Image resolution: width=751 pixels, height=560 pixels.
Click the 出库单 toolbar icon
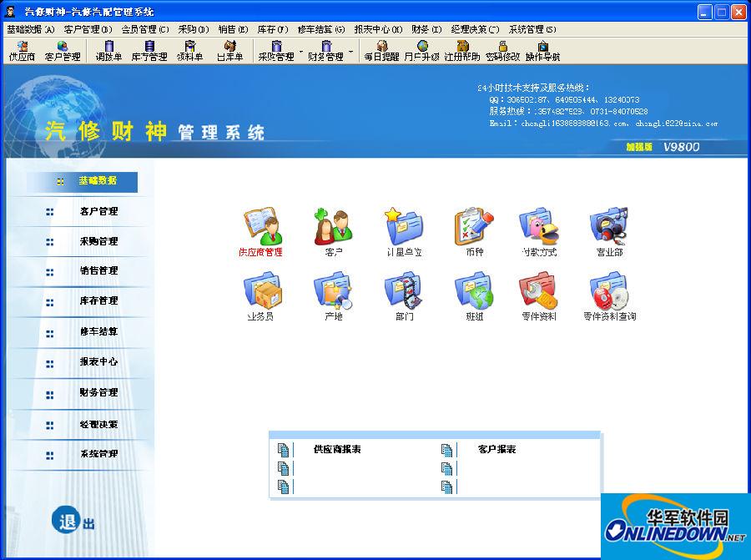click(x=230, y=51)
